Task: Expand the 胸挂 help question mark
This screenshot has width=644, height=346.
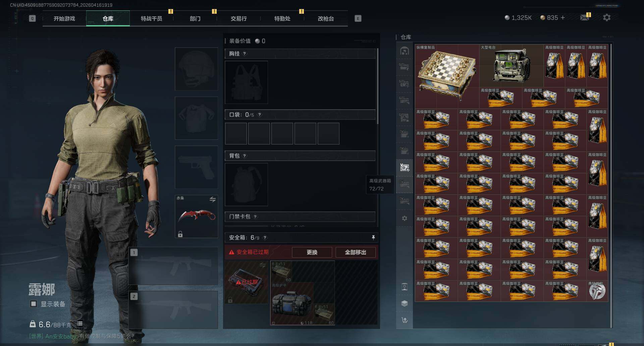Action: click(244, 54)
